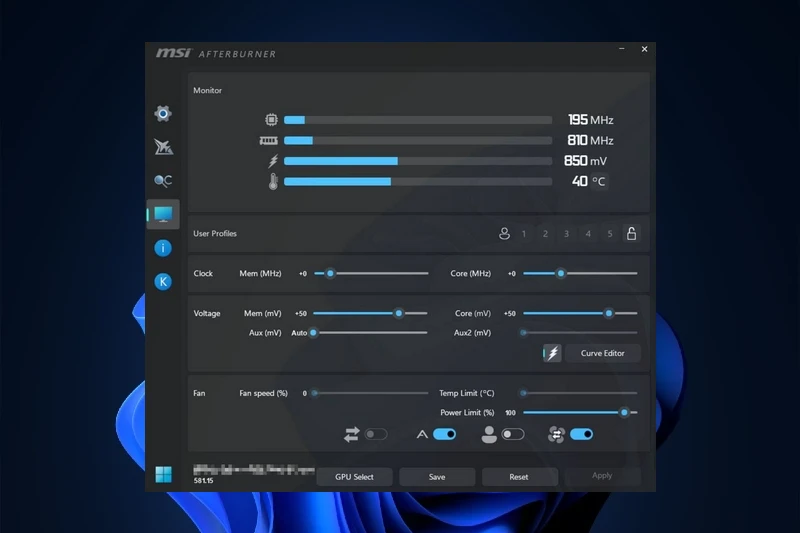
Task: Click the memory clock RAM icon
Action: pyautogui.click(x=268, y=140)
